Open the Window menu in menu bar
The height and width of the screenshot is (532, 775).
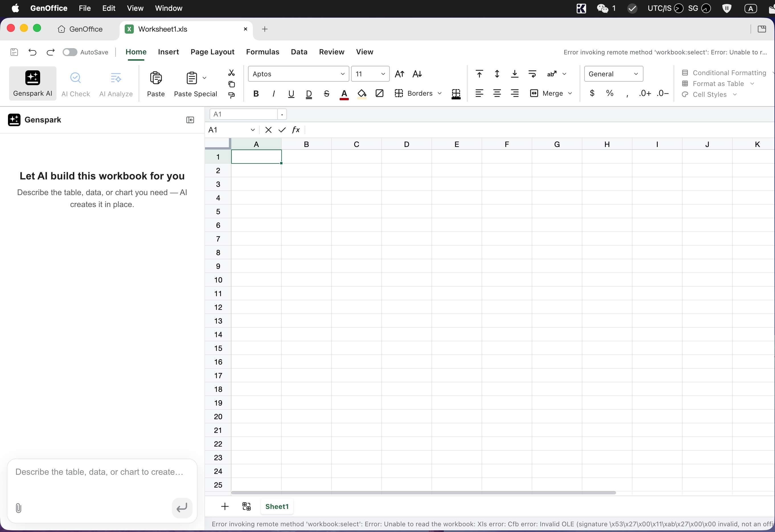pos(168,8)
